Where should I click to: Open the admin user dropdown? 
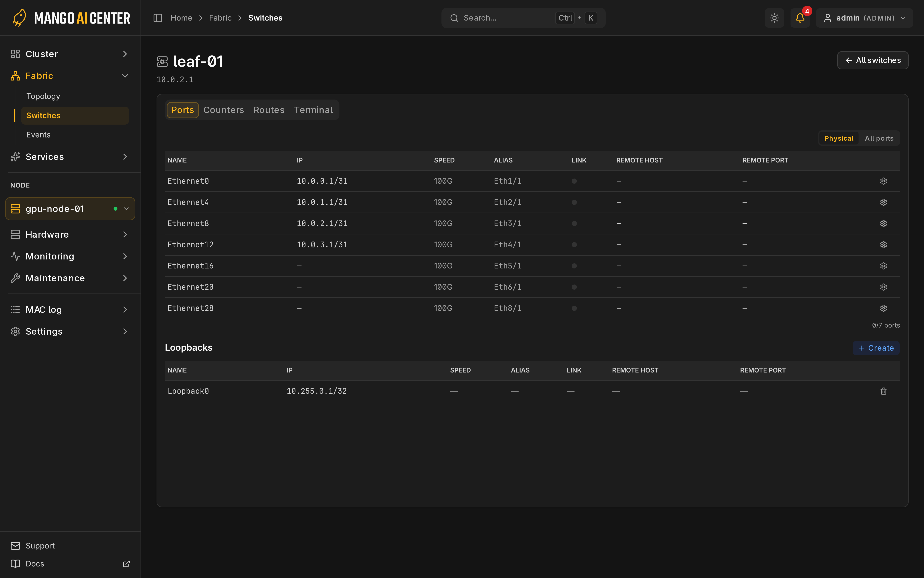tap(865, 18)
